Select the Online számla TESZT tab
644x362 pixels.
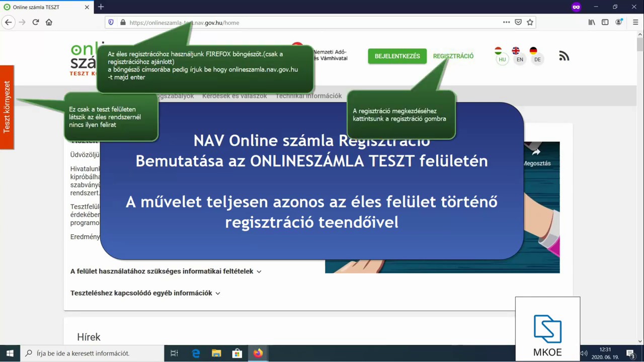(x=46, y=7)
